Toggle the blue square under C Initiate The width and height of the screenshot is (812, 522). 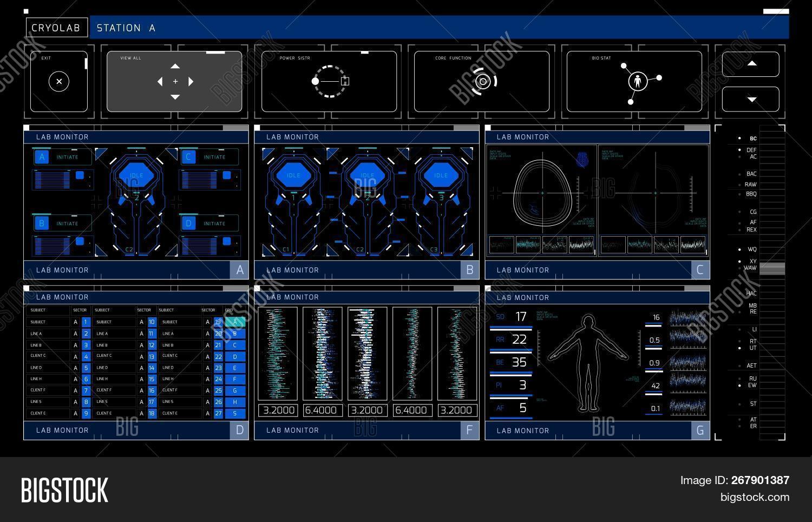coord(226,175)
